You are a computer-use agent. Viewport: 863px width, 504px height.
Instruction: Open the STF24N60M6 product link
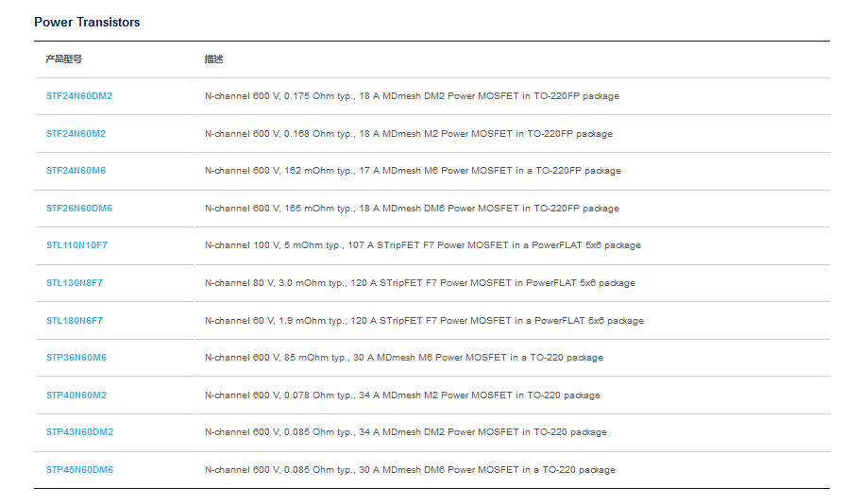click(x=76, y=171)
